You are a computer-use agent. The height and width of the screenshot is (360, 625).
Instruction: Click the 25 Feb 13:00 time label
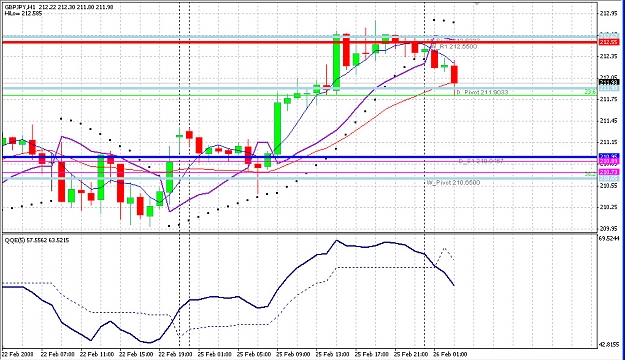[x=332, y=354]
